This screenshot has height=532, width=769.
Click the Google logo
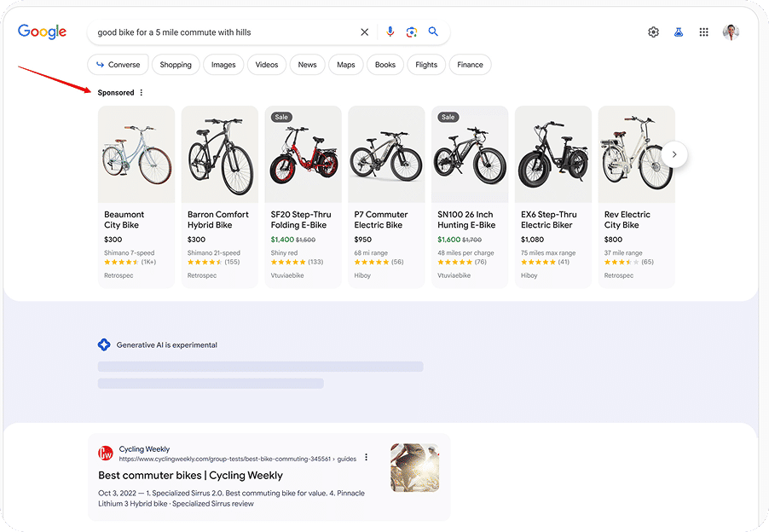tap(42, 32)
